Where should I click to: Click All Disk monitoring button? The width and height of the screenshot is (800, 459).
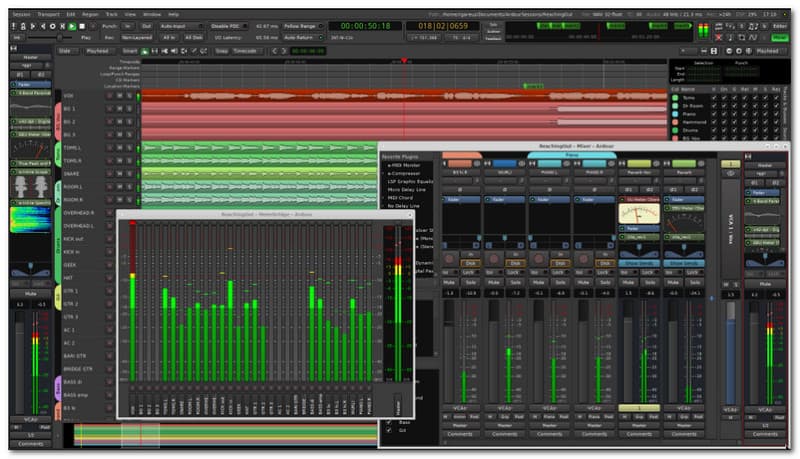[x=193, y=37]
